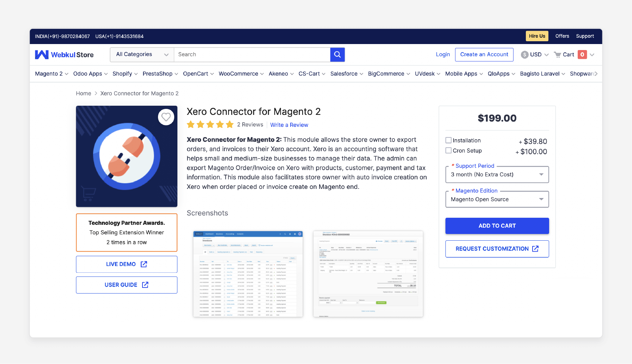The height and width of the screenshot is (364, 632).
Task: Click the product plug image
Action: pyautogui.click(x=127, y=156)
